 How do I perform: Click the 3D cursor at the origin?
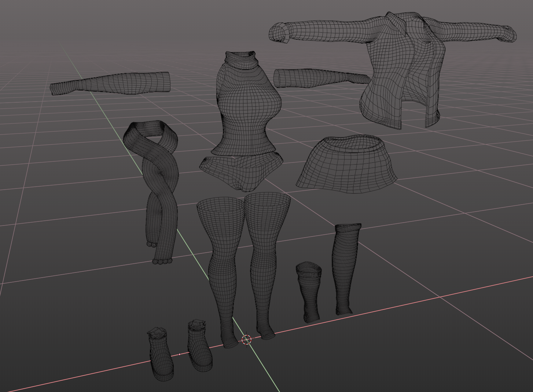(x=247, y=340)
